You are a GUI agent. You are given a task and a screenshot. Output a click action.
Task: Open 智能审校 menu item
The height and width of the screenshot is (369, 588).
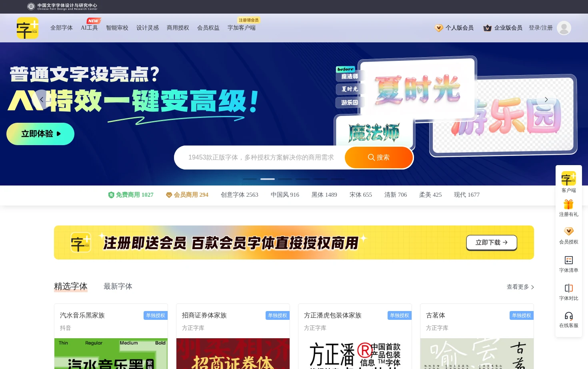(117, 28)
